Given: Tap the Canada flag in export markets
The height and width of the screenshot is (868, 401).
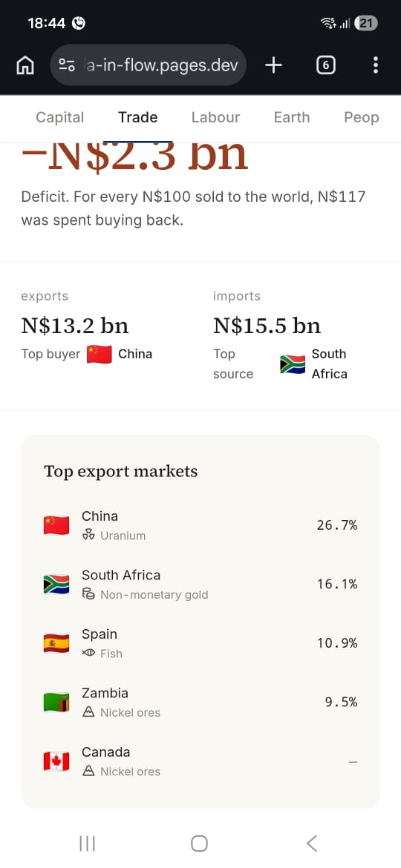Looking at the screenshot, I should pyautogui.click(x=56, y=761).
